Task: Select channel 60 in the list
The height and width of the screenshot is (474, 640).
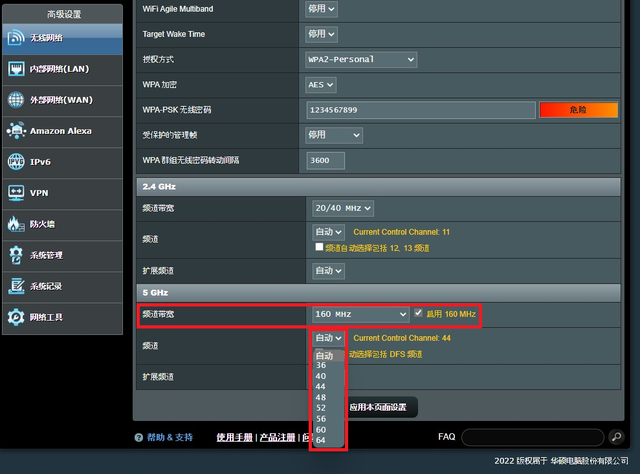Action: (328, 429)
